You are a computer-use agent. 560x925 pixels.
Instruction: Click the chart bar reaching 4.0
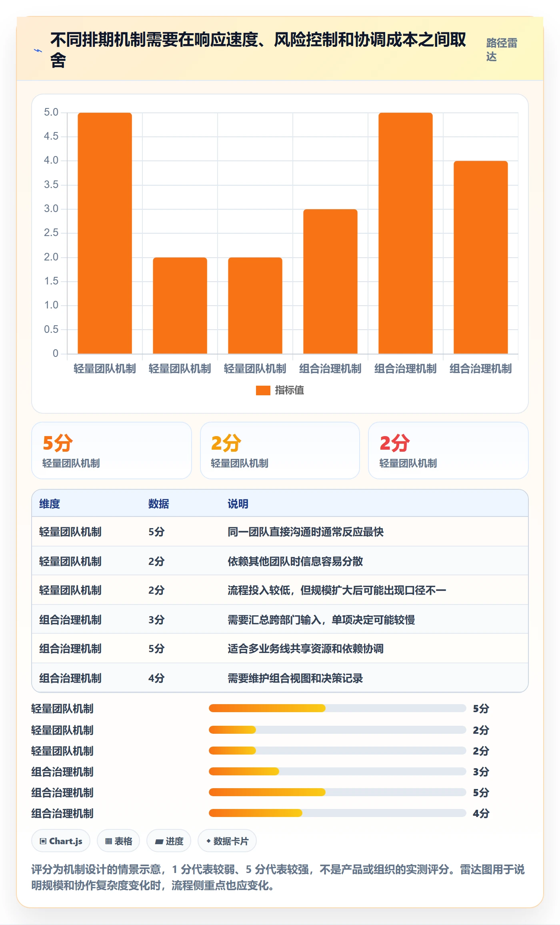pyautogui.click(x=481, y=257)
